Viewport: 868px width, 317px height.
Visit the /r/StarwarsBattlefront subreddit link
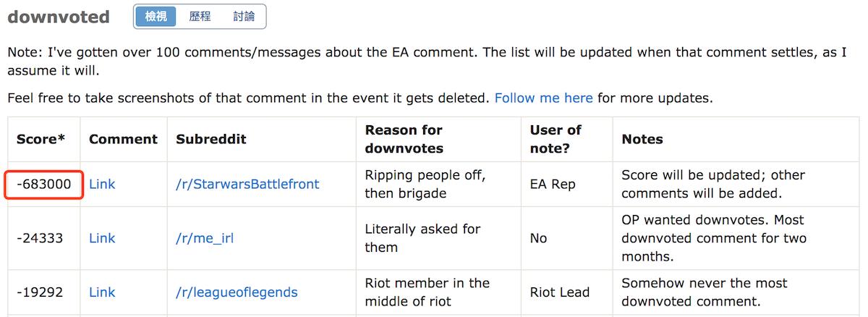click(247, 185)
